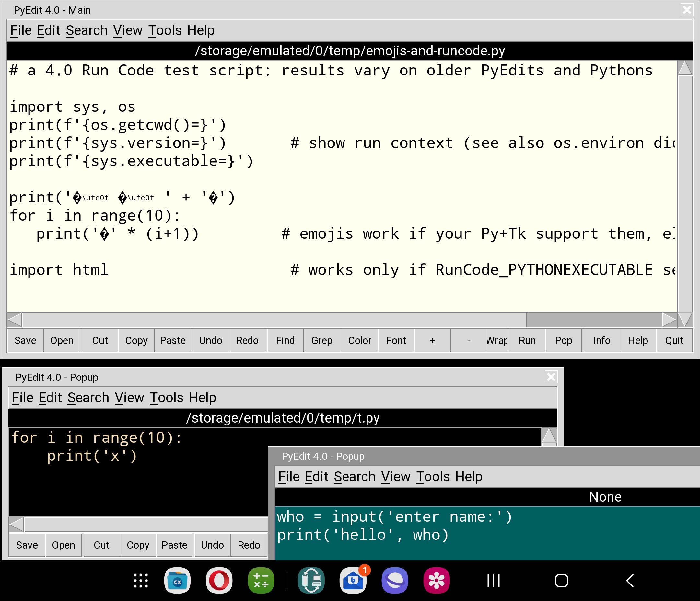Click scroll-left arrow in t.py Popup

click(17, 525)
